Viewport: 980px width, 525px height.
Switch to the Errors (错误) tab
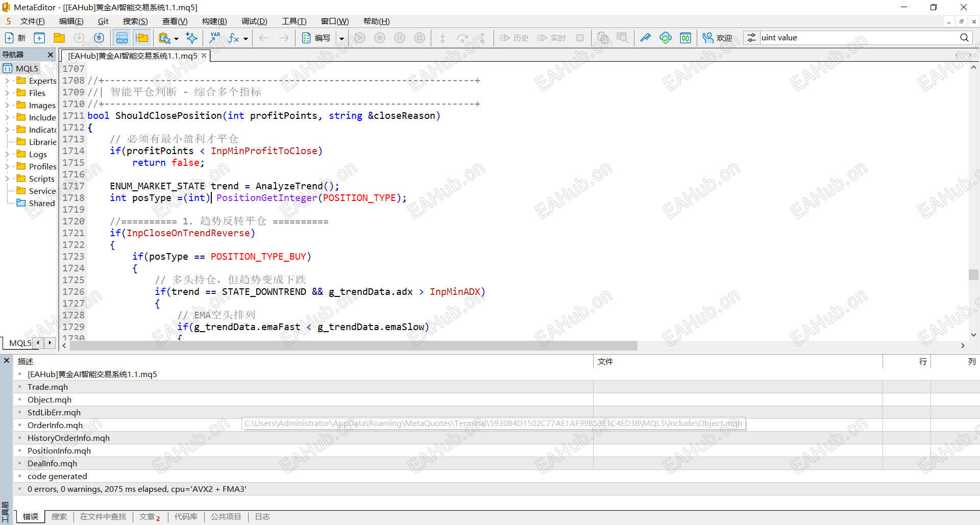(31, 517)
